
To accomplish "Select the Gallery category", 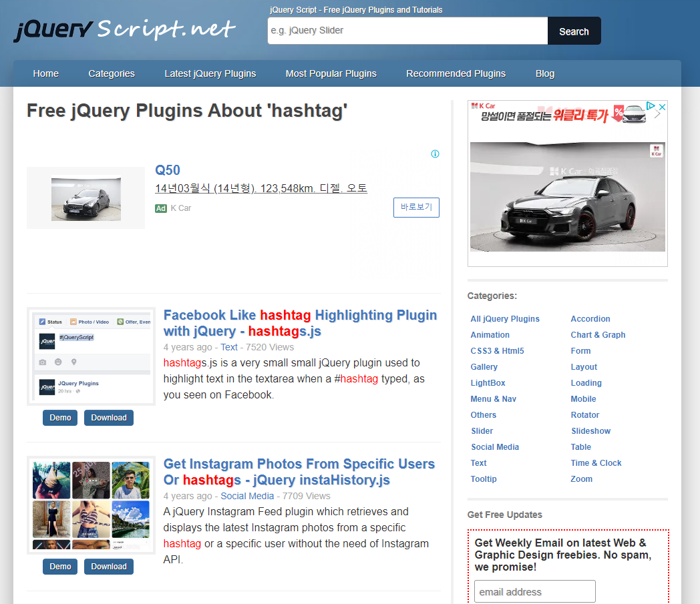I will (484, 367).
